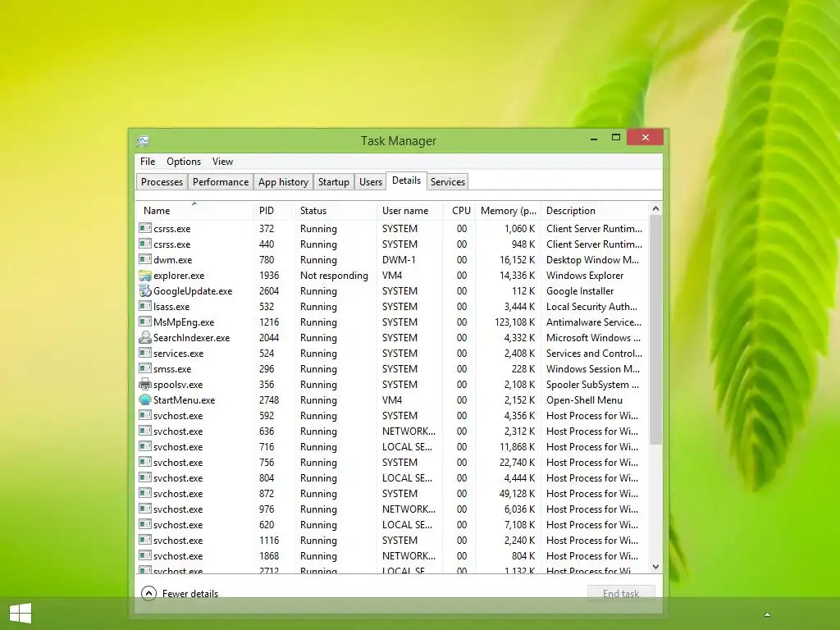Sort by the Description column header
The image size is (840, 630).
(x=595, y=211)
